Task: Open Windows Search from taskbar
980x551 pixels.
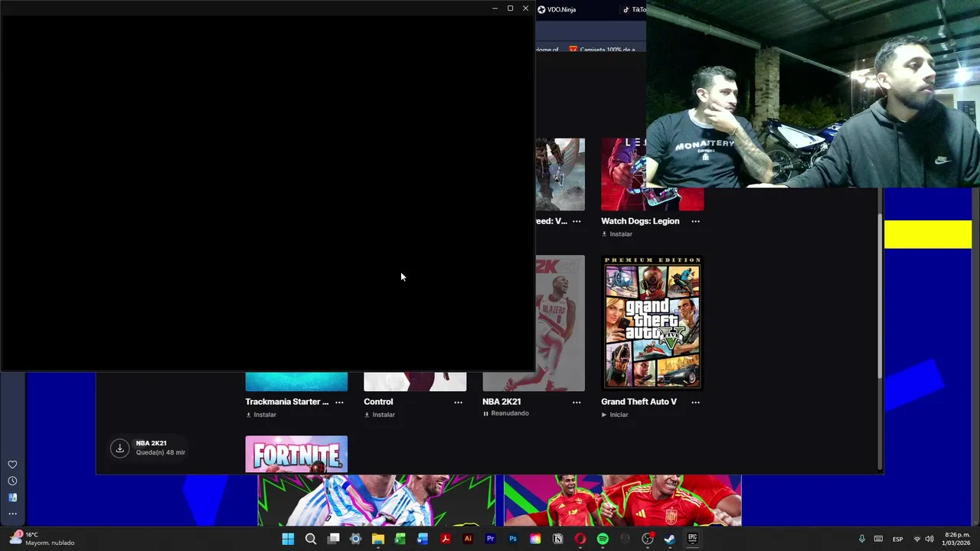Action: click(311, 539)
